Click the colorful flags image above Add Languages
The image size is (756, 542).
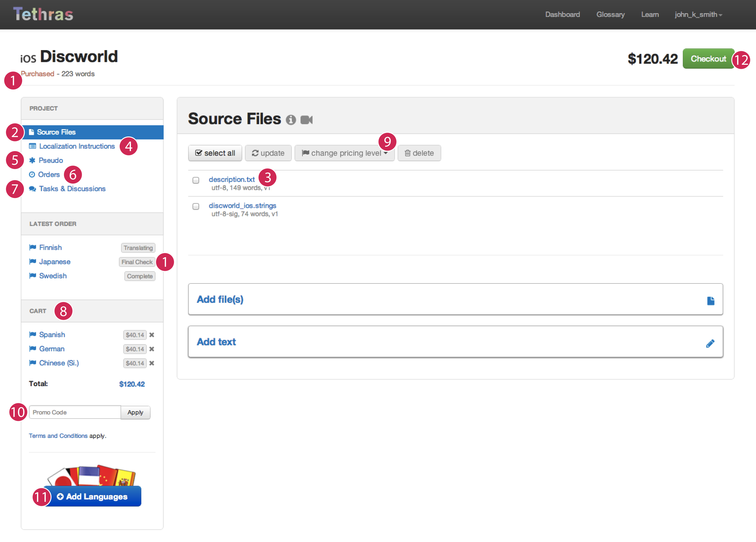(x=91, y=475)
